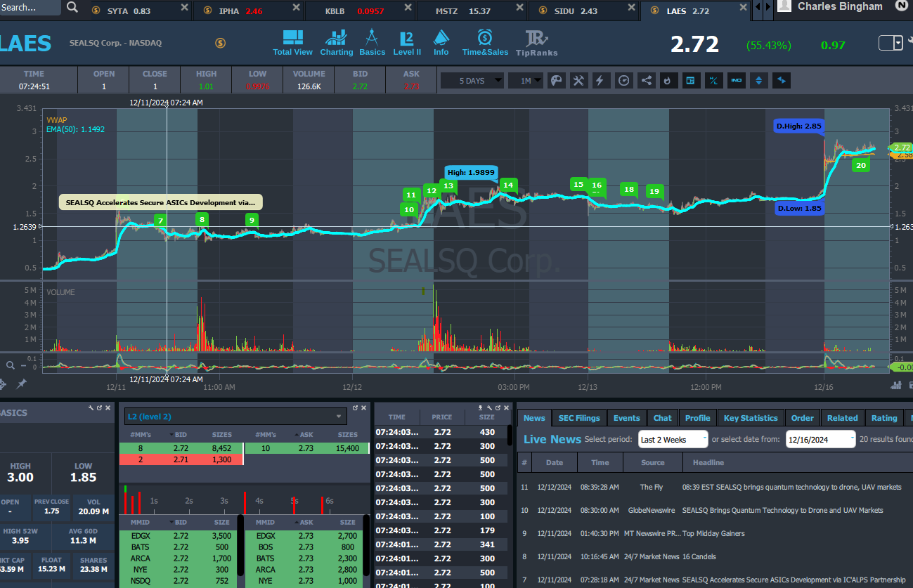Click the coin icon next to SEALSQ Corp.
913x588 pixels.
pyautogui.click(x=220, y=43)
